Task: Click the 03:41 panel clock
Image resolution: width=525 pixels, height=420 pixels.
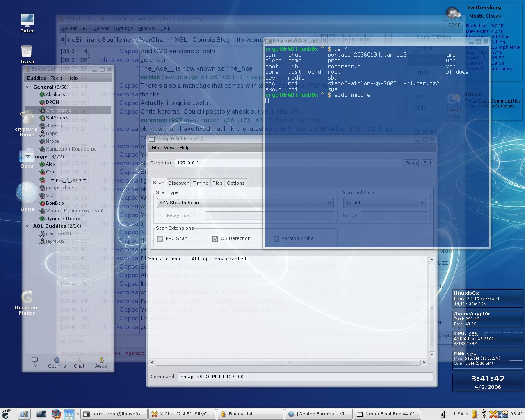Action: (516, 414)
